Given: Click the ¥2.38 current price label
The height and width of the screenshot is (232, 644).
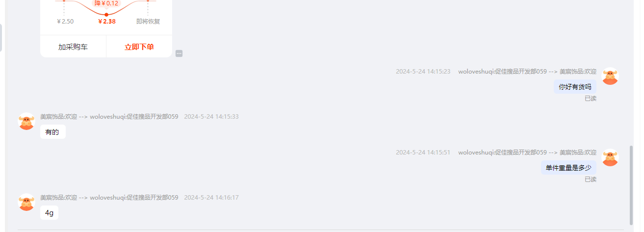Looking at the screenshot, I should 107,22.
